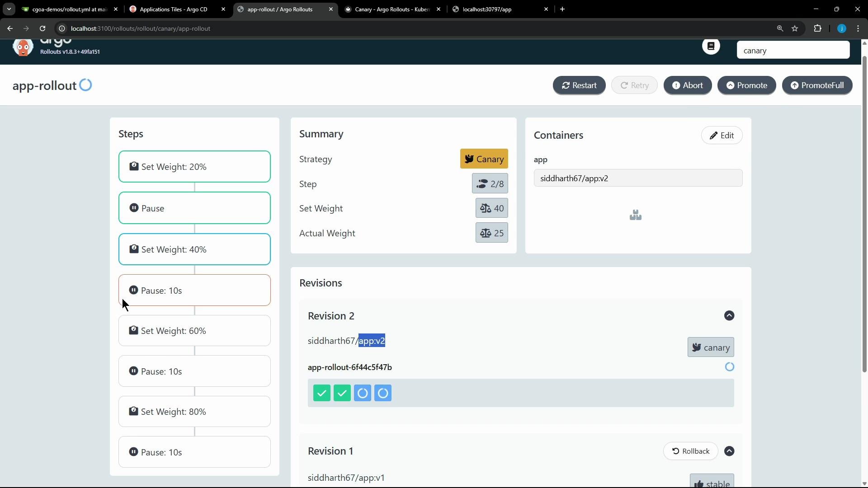Select the first Pause step
The width and height of the screenshot is (868, 488).
(194, 208)
